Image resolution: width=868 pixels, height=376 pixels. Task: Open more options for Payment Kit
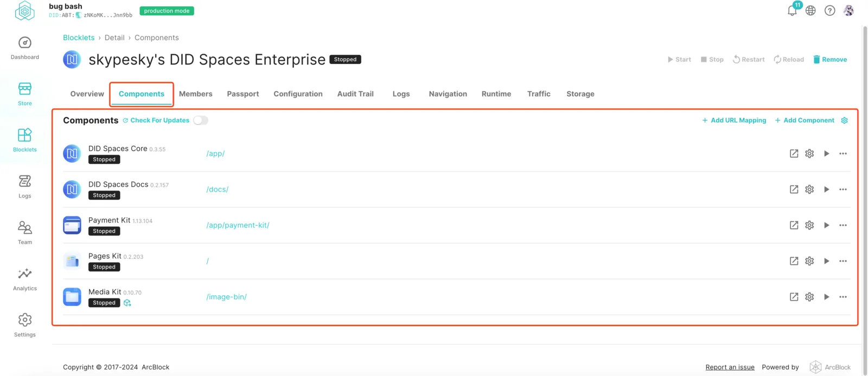(x=843, y=225)
